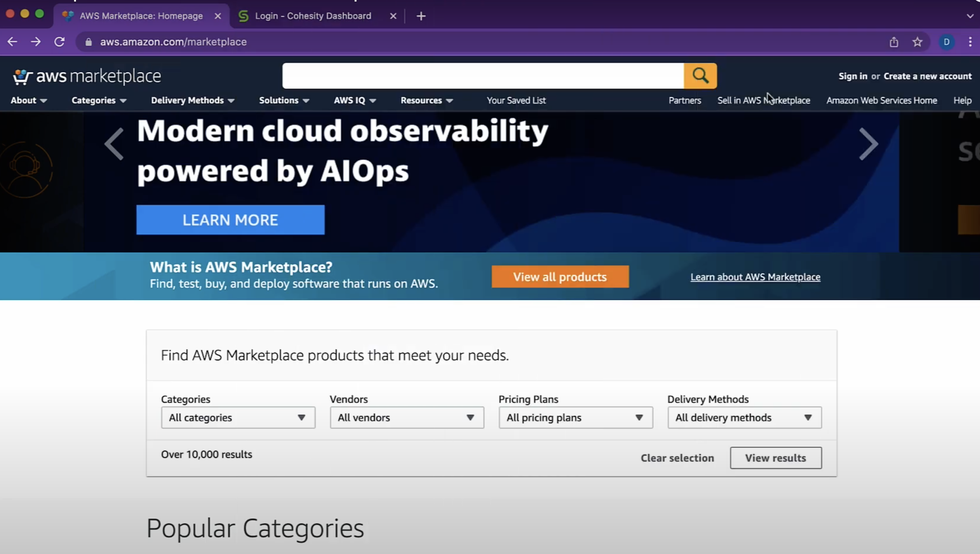The width and height of the screenshot is (980, 554).
Task: Open the Help link
Action: (962, 100)
